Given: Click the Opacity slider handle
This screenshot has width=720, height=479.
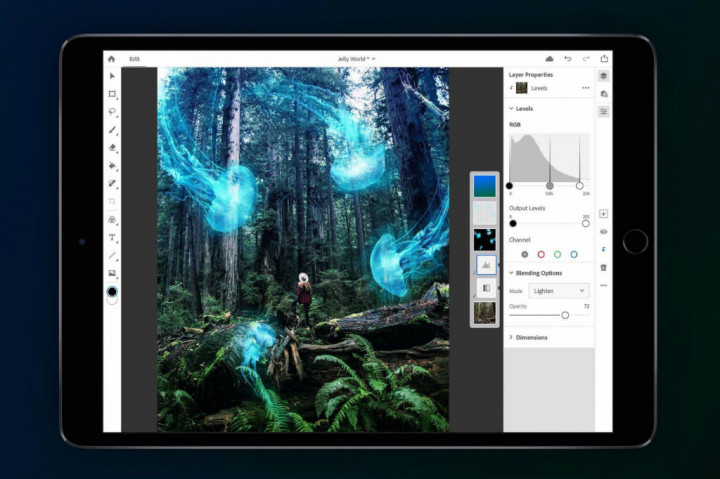Looking at the screenshot, I should 565,315.
